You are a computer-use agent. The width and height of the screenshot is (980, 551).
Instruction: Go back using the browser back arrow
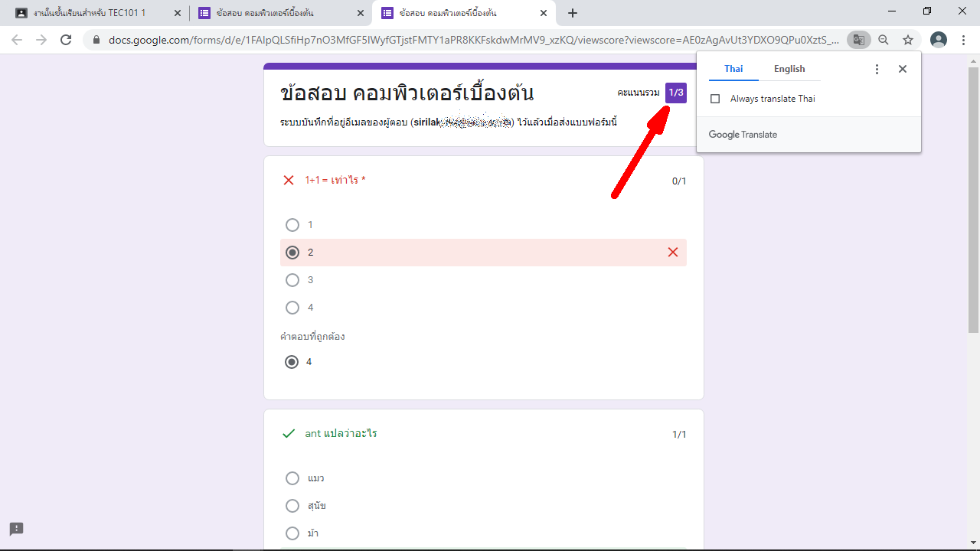click(17, 40)
